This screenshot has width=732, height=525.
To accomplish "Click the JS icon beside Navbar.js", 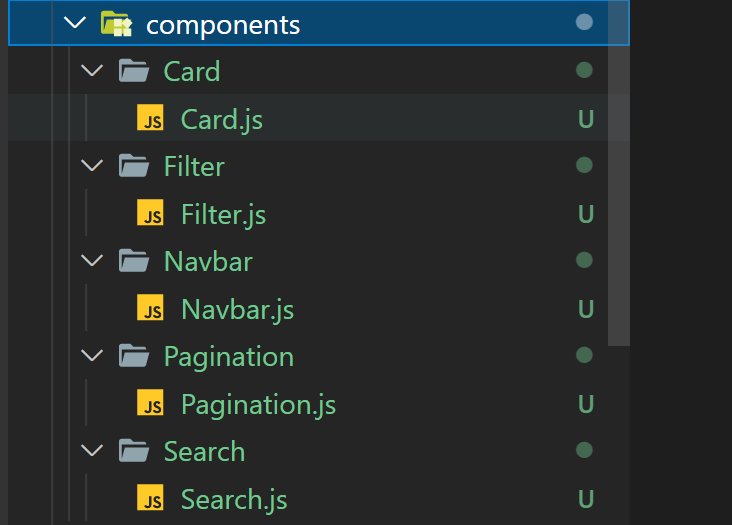I will point(150,308).
